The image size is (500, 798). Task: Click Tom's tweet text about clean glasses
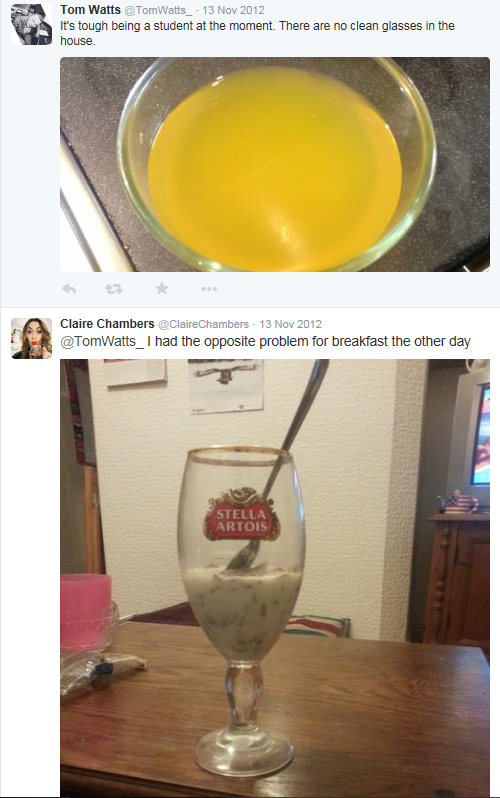pos(257,33)
